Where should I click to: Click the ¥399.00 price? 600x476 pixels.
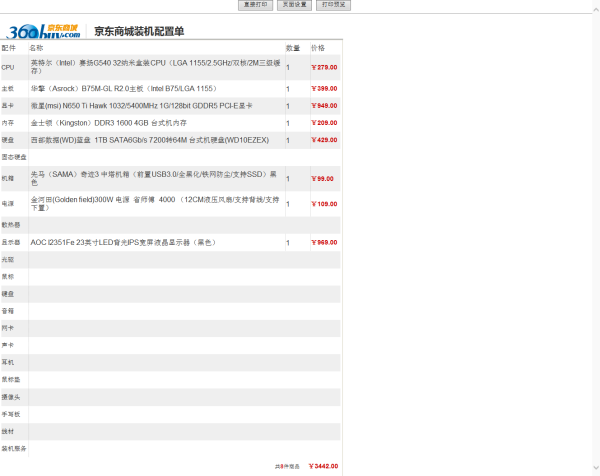[324, 89]
